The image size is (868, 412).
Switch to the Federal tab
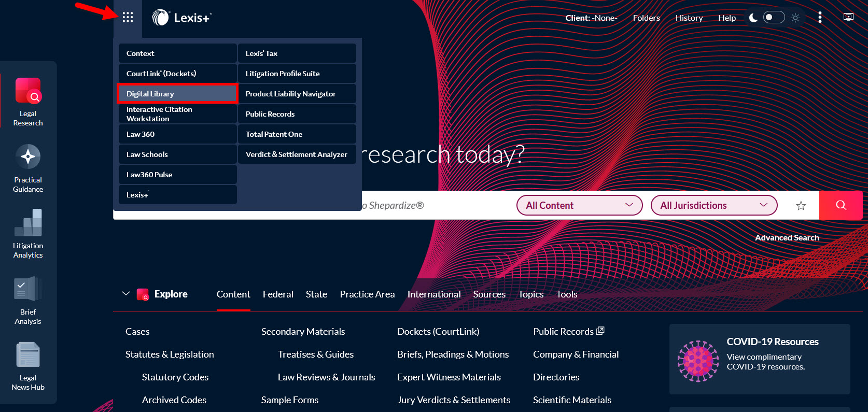pos(278,294)
